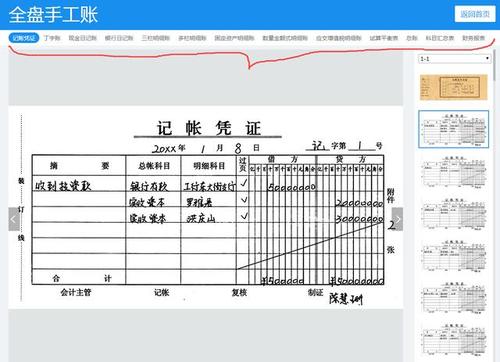The image size is (500, 362).
Task: Switch to the 三栏明细账 tab
Action: click(x=156, y=38)
